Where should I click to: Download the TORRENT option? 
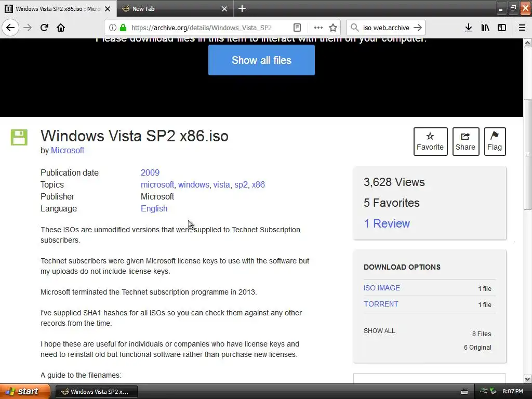point(381,304)
